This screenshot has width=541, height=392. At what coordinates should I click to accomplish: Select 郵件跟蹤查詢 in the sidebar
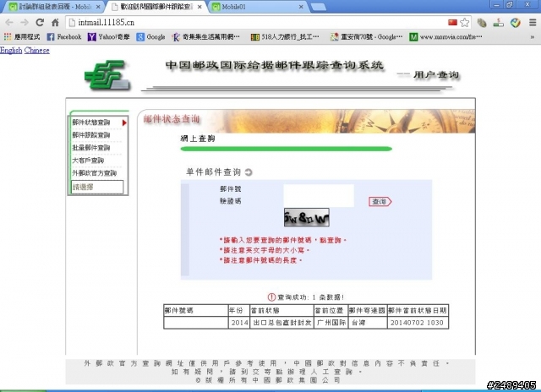pyautogui.click(x=91, y=135)
